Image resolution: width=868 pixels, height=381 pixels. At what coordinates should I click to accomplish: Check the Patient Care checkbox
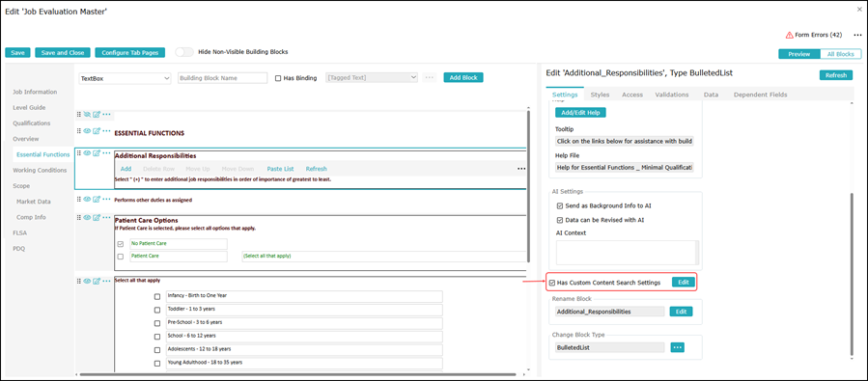click(120, 257)
